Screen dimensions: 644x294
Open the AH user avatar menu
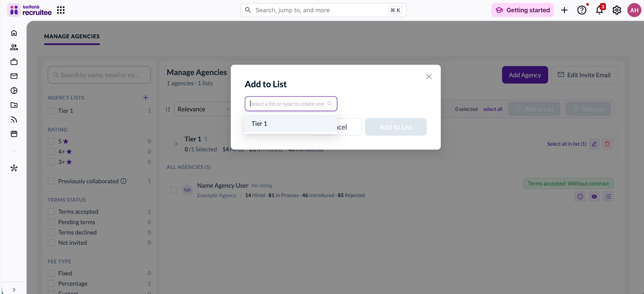[x=634, y=10]
